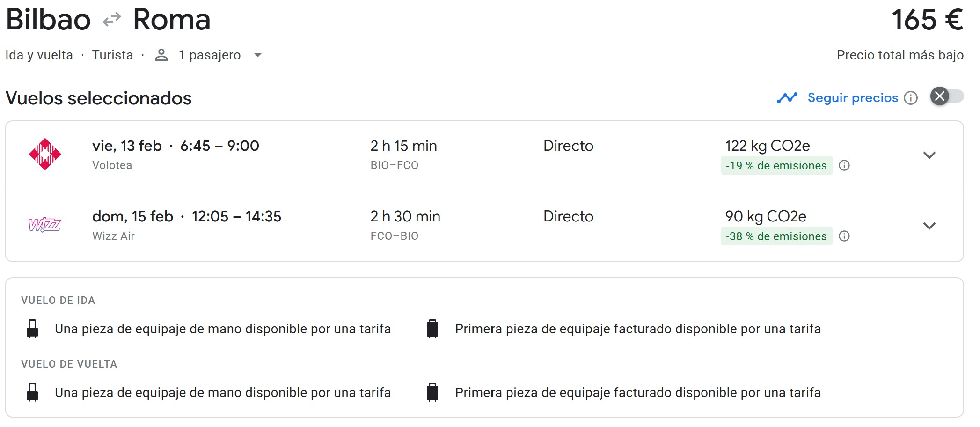The image size is (980, 427).
Task: Click the swap arrows between Bilbao and Roma
Action: (x=112, y=20)
